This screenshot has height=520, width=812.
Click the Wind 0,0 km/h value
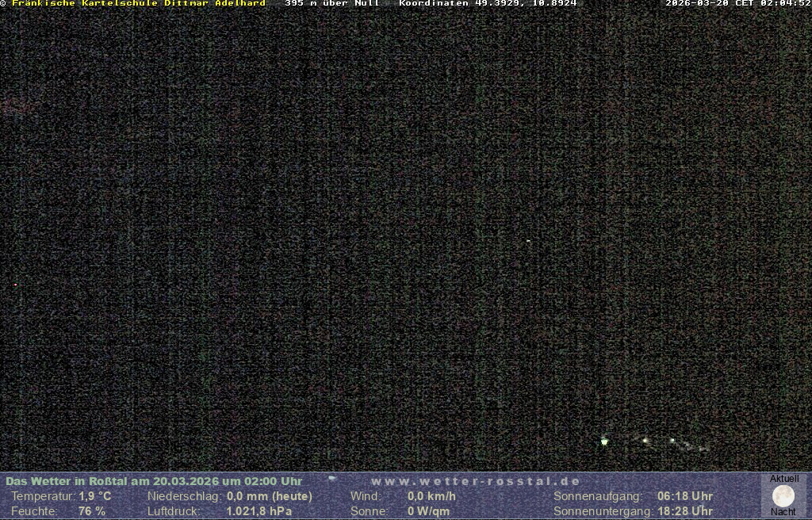click(x=431, y=496)
